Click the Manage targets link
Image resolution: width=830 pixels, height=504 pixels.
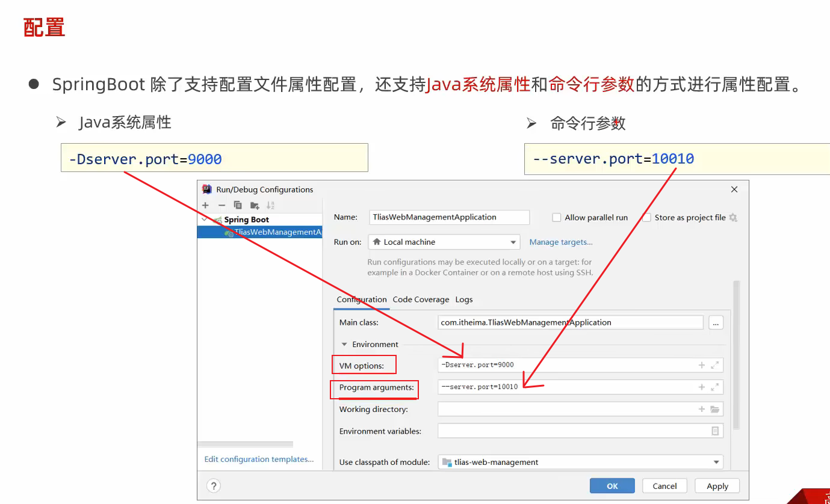pyautogui.click(x=561, y=242)
